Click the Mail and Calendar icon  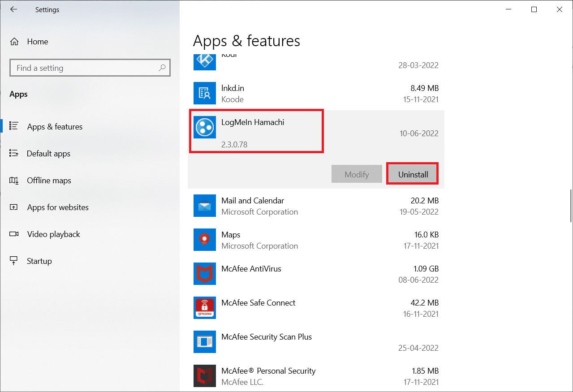pyautogui.click(x=205, y=206)
